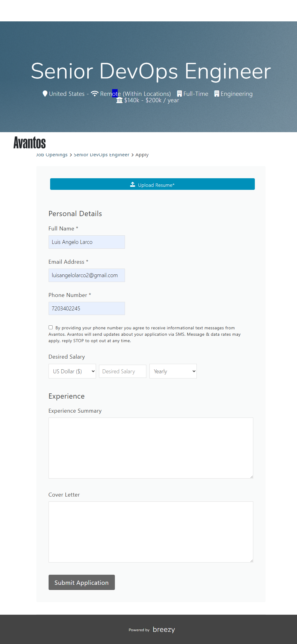Click the location pin icon beside United States
Viewport: 297px width, 644px height.
click(x=45, y=93)
